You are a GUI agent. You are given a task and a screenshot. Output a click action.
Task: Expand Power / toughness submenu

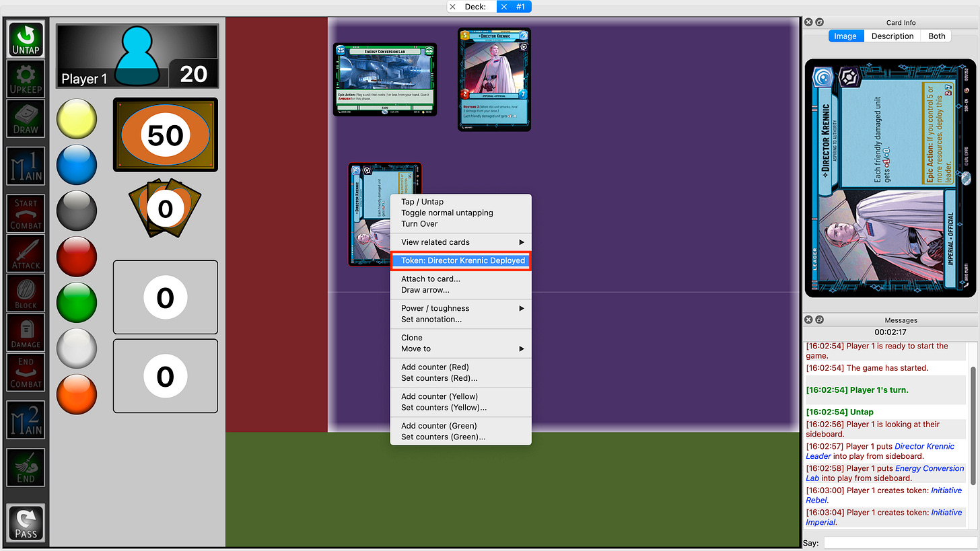pyautogui.click(x=461, y=308)
